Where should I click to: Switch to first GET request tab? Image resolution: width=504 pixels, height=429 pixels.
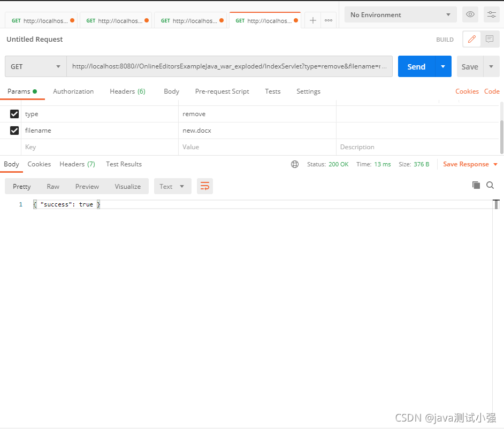tap(41, 20)
